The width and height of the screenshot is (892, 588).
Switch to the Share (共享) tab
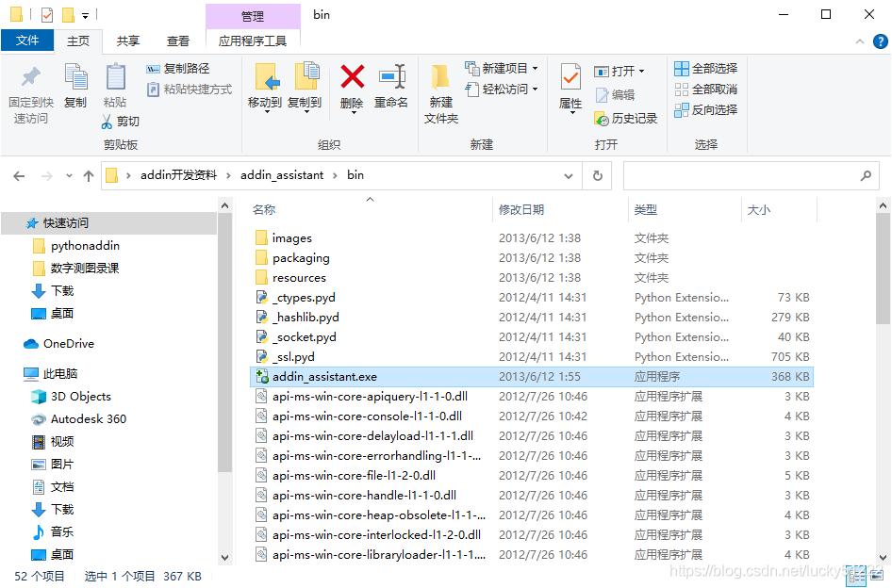click(x=128, y=41)
